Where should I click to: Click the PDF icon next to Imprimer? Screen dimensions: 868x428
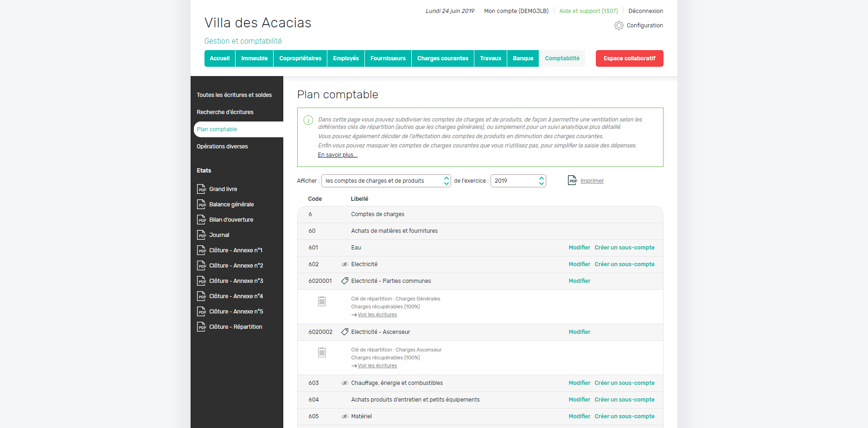tap(572, 180)
